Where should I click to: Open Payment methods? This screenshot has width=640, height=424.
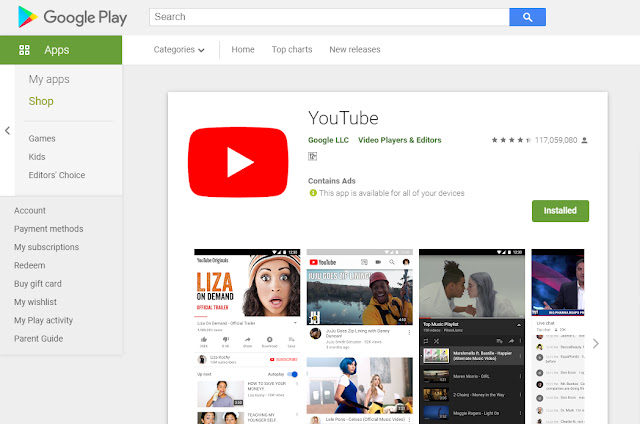click(x=49, y=229)
